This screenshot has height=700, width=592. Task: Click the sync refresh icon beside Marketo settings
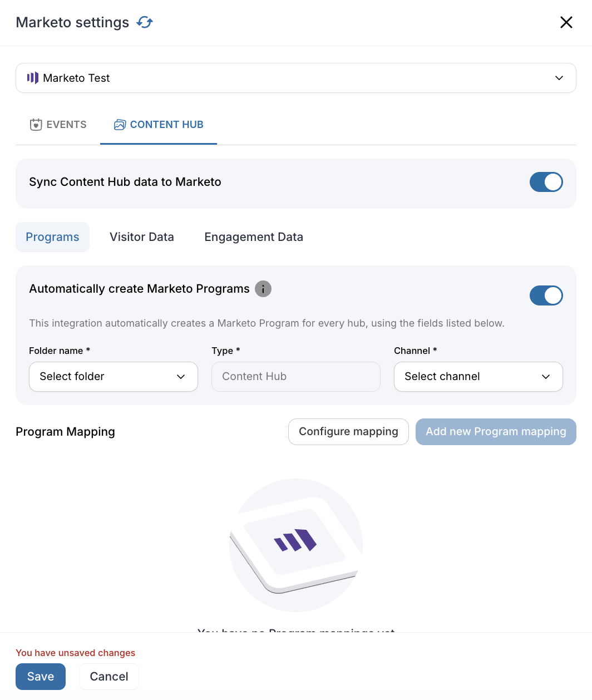(145, 22)
